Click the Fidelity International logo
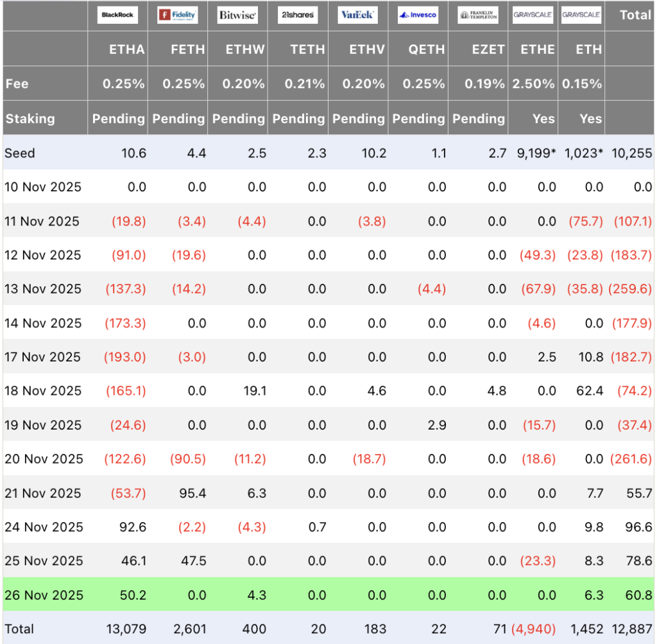Screen dimensions: 657x644 (x=178, y=15)
